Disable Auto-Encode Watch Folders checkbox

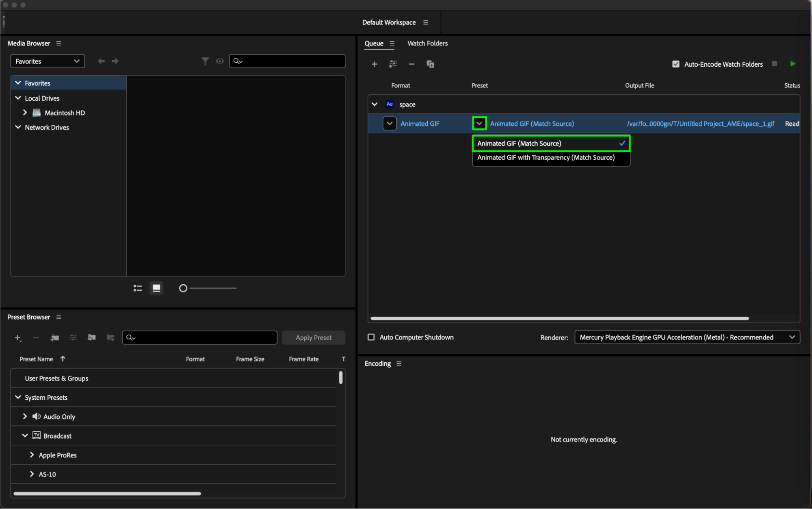tap(676, 64)
